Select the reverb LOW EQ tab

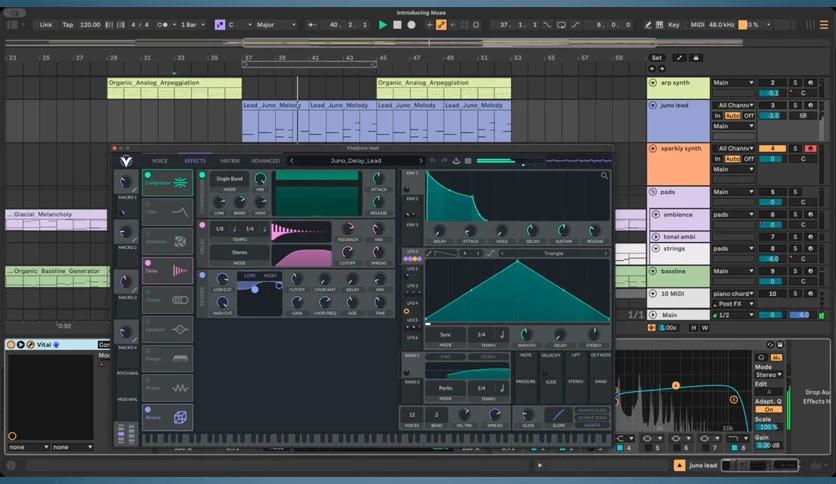coord(250,276)
